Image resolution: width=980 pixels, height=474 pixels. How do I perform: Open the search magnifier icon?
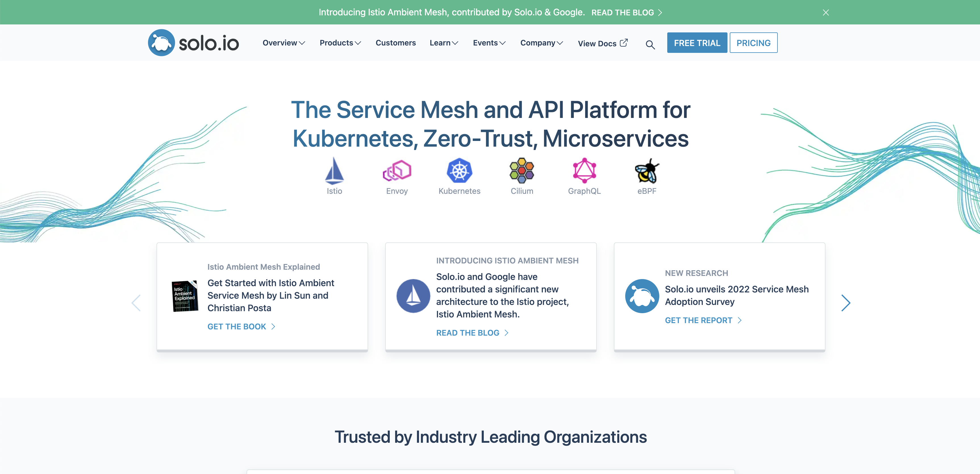[x=650, y=45]
